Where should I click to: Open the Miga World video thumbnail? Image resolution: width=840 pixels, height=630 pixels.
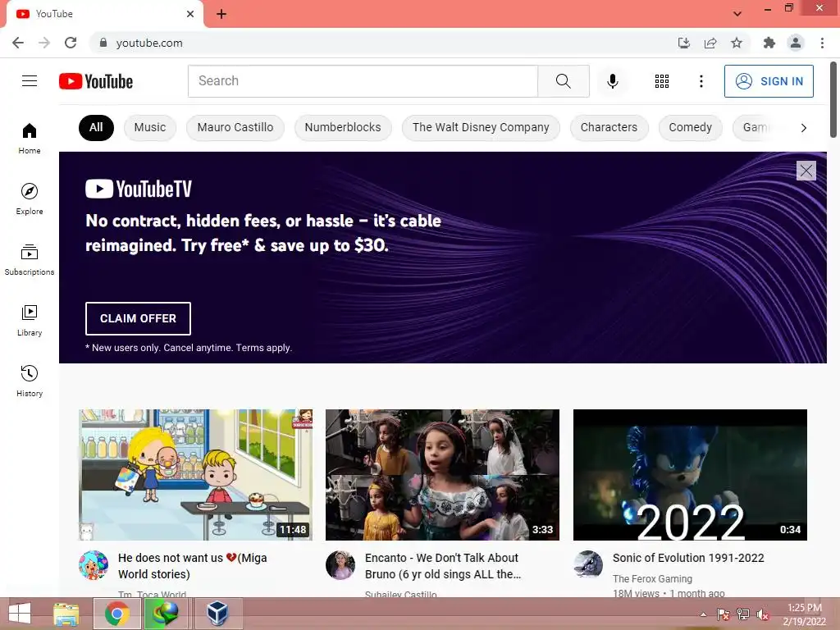195,475
